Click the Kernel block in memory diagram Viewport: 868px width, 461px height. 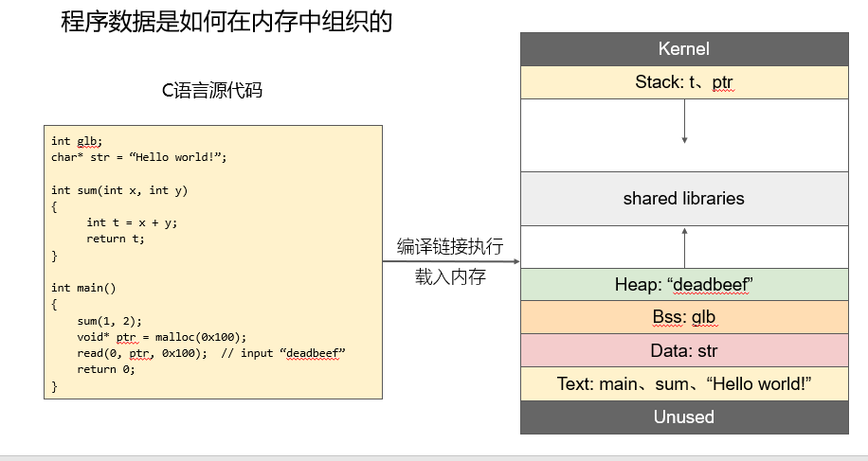coord(683,49)
